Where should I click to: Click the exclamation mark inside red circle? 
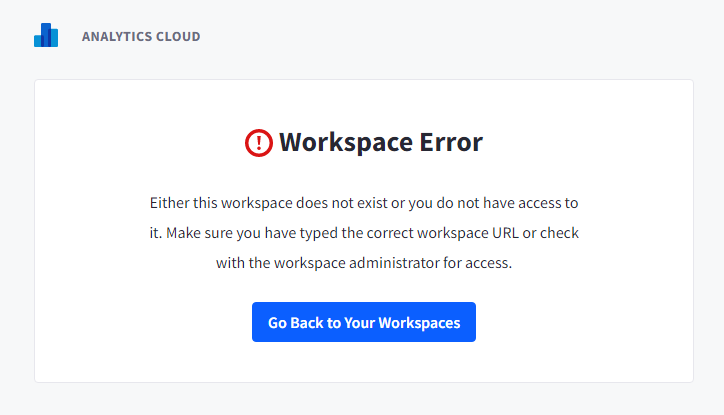pos(259,142)
